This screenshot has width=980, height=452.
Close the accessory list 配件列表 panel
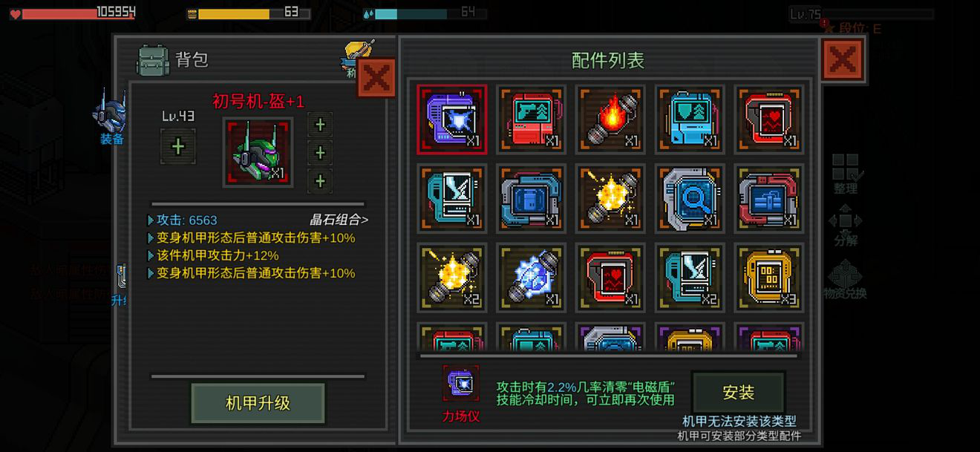(x=842, y=59)
